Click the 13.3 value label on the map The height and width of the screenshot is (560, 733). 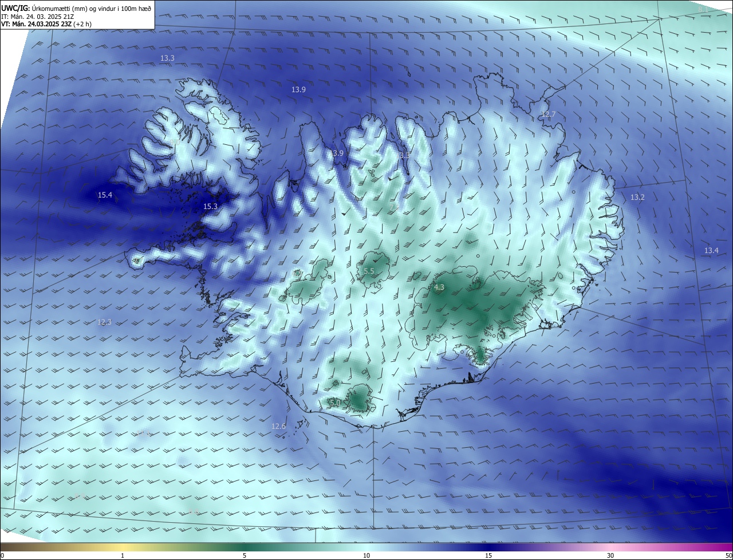pos(167,58)
